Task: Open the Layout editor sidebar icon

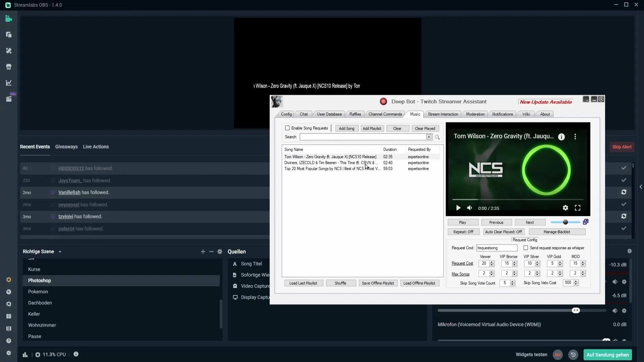Action: [x=9, y=35]
